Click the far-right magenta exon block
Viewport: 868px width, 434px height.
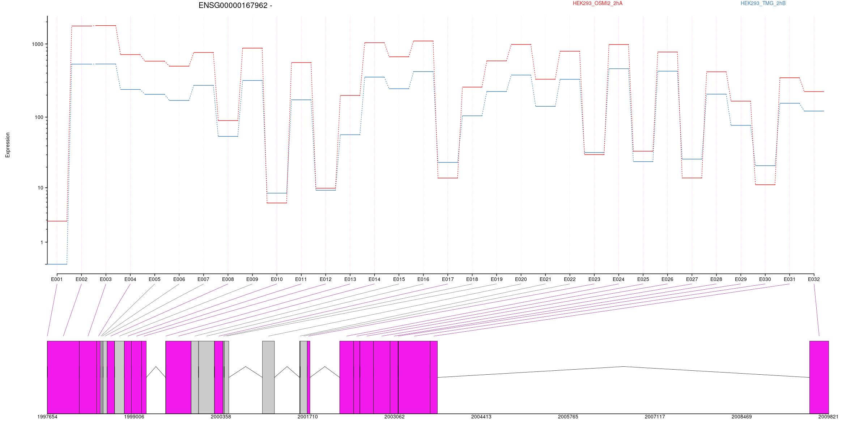[819, 377]
